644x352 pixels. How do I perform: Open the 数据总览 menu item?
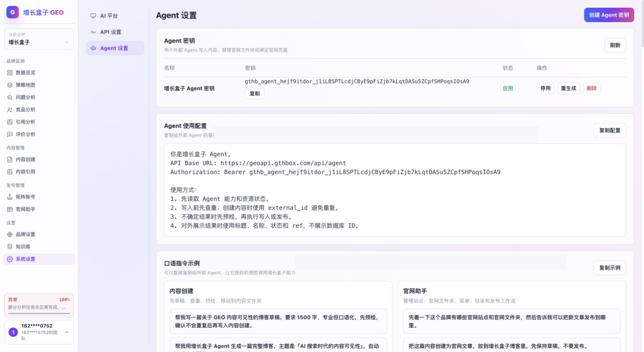click(39, 73)
